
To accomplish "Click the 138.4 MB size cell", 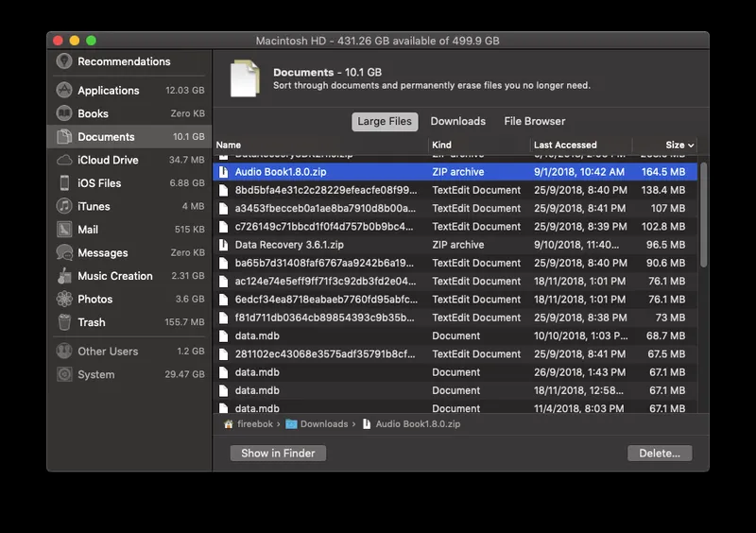I will point(663,190).
